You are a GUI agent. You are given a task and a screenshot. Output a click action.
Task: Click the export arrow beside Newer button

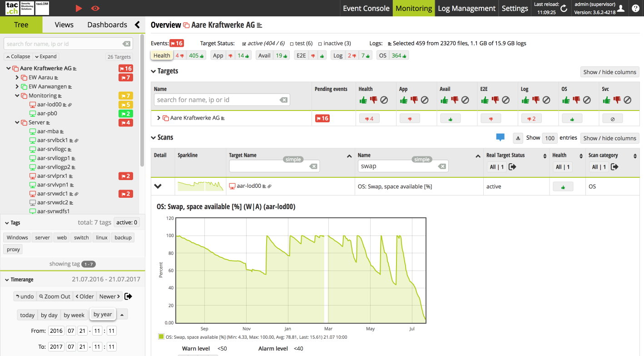click(128, 296)
